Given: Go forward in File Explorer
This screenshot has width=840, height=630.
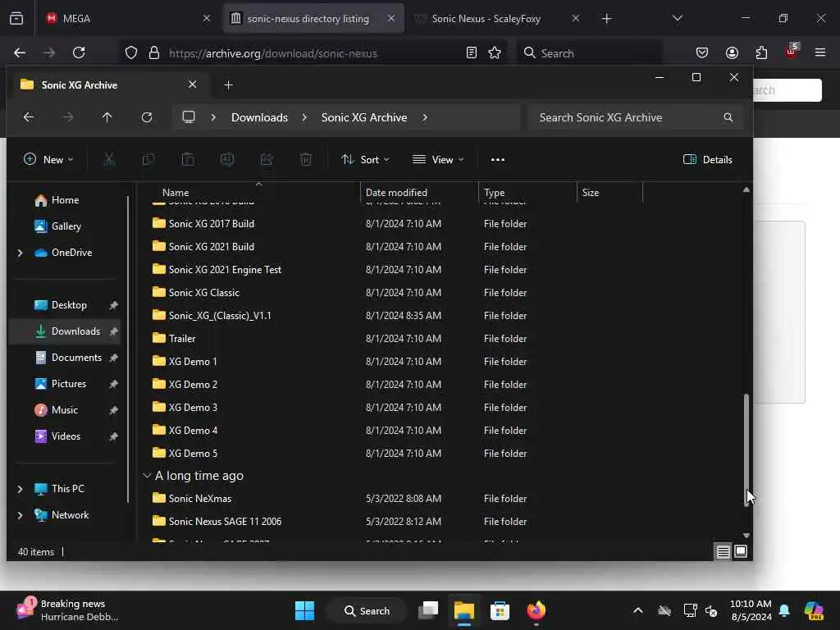Looking at the screenshot, I should [x=68, y=117].
